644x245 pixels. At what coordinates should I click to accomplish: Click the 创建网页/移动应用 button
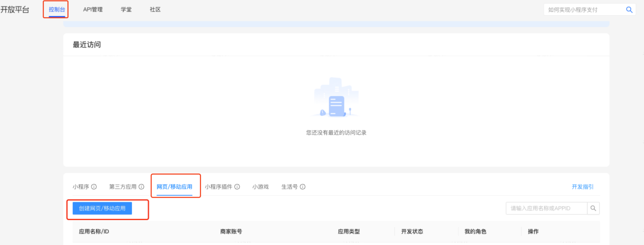pyautogui.click(x=102, y=208)
